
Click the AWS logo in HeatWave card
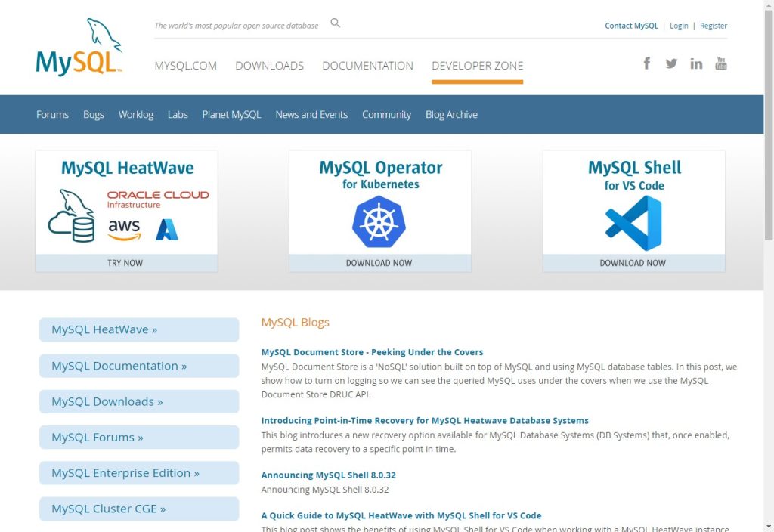tap(124, 230)
